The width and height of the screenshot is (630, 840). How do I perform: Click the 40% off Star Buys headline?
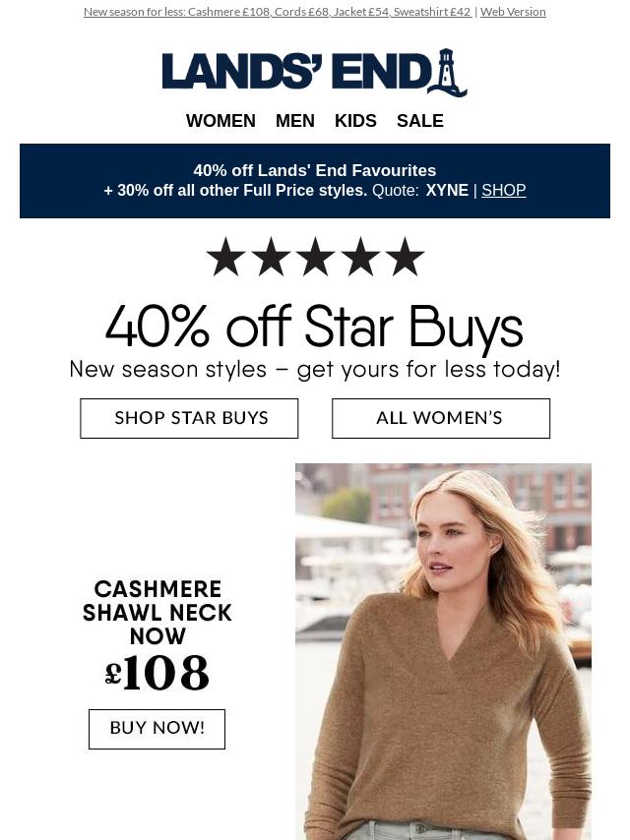click(315, 327)
